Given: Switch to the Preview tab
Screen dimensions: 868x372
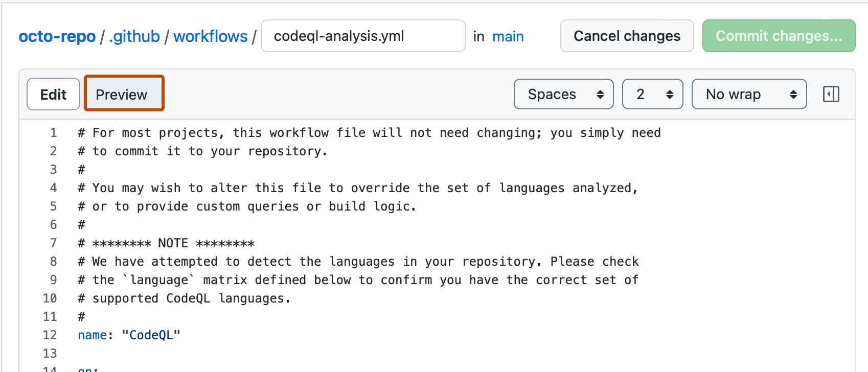Looking at the screenshot, I should (123, 94).
